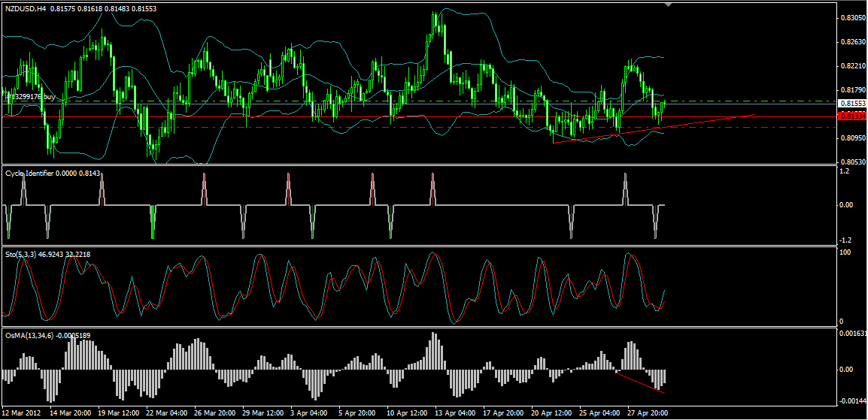This screenshot has height=420, width=868.
Task: Select the rising red trendline on price chart
Action: coord(654,128)
